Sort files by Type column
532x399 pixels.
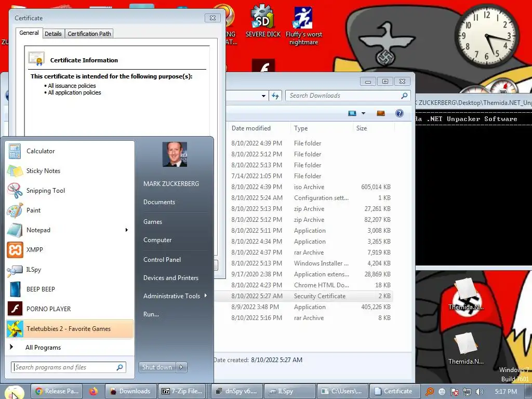[x=321, y=128]
